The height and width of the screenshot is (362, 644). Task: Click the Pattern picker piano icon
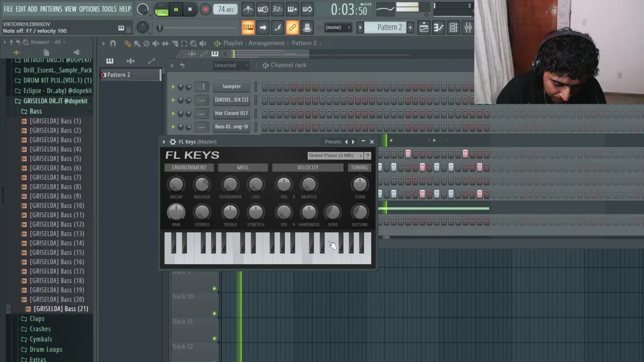pyautogui.click(x=110, y=61)
